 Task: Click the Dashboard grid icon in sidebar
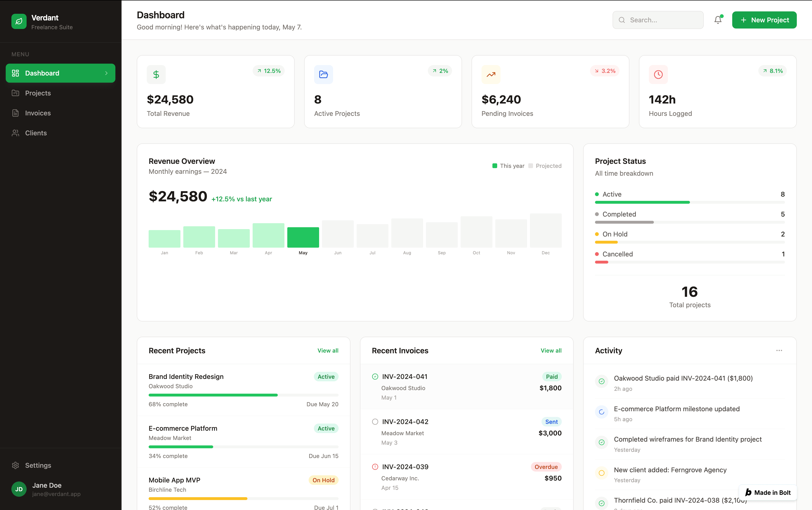(x=15, y=73)
